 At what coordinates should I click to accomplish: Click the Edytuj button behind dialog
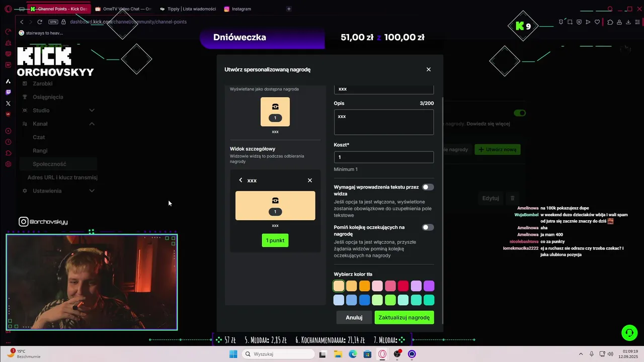coord(491,198)
